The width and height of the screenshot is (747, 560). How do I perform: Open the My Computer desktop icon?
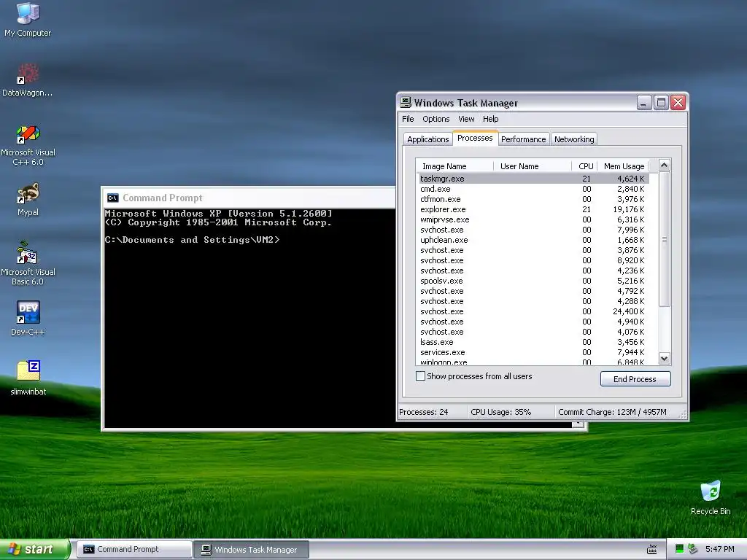pos(28,20)
